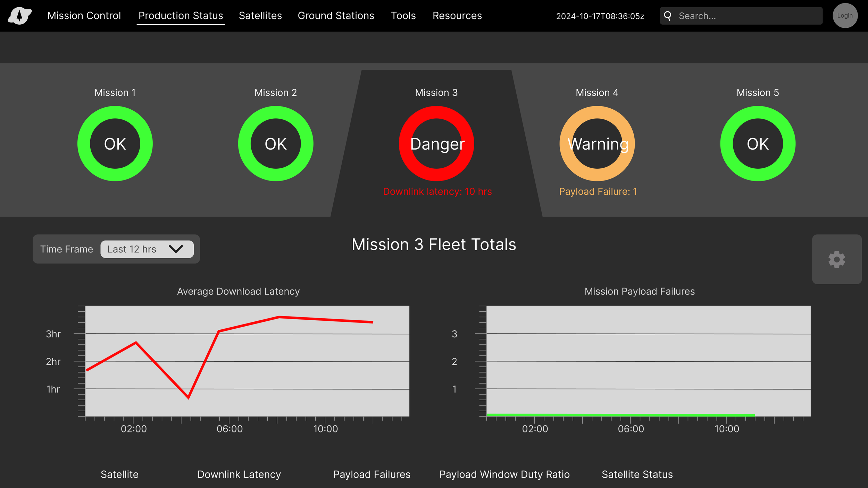Viewport: 868px width, 488px height.
Task: Open the Mission Control menu
Action: [84, 16]
